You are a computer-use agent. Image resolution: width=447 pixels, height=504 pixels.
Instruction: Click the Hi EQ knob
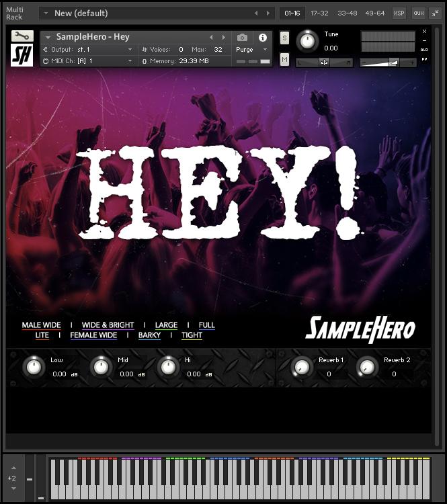click(168, 367)
